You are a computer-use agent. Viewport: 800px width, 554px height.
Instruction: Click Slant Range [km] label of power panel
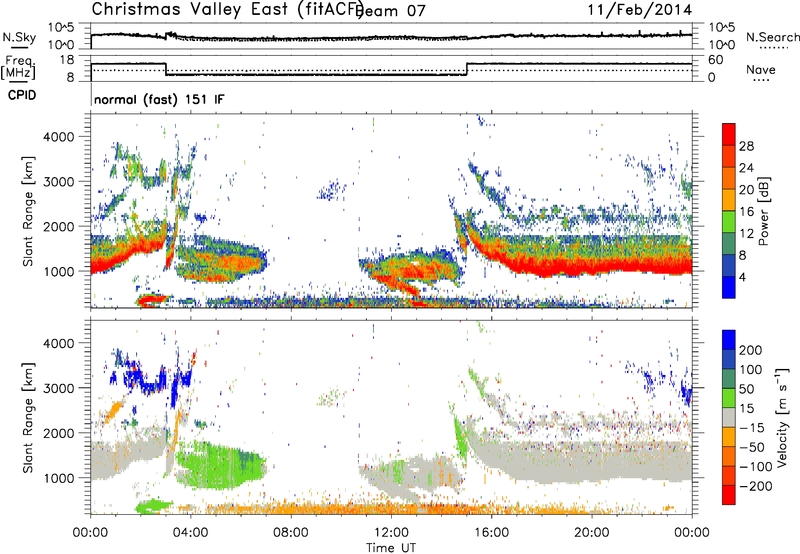coord(28,211)
